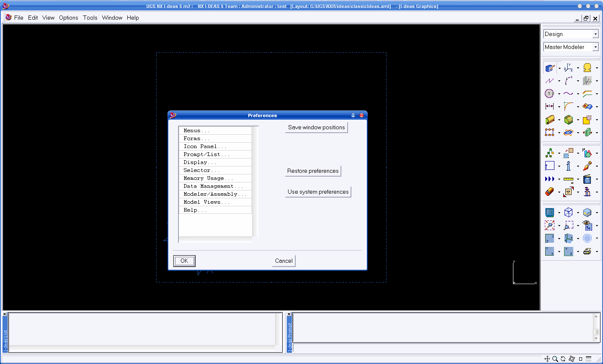Click the zoom-all magnifier with arrows icon
The height and width of the screenshot is (364, 603).
[x=550, y=226]
